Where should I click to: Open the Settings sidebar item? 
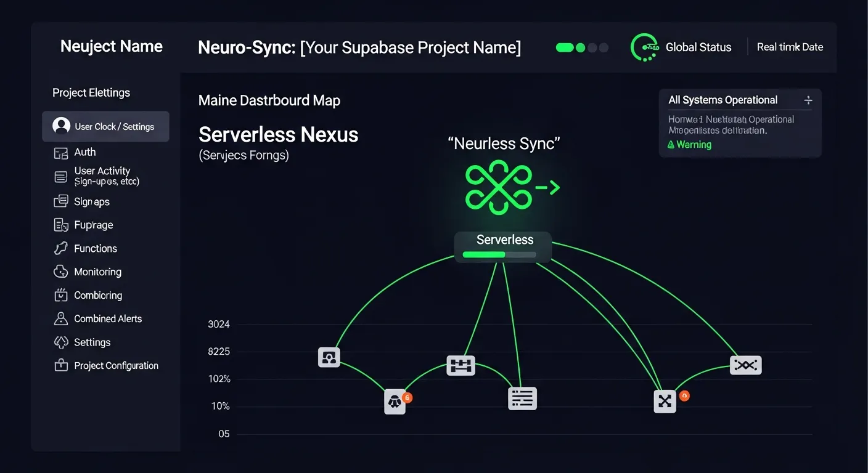coord(92,342)
